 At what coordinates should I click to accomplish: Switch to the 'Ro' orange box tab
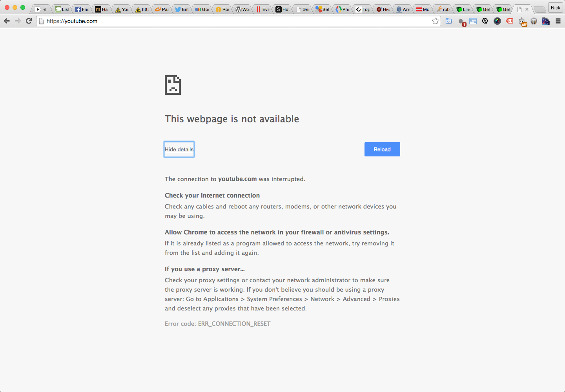pos(222,9)
